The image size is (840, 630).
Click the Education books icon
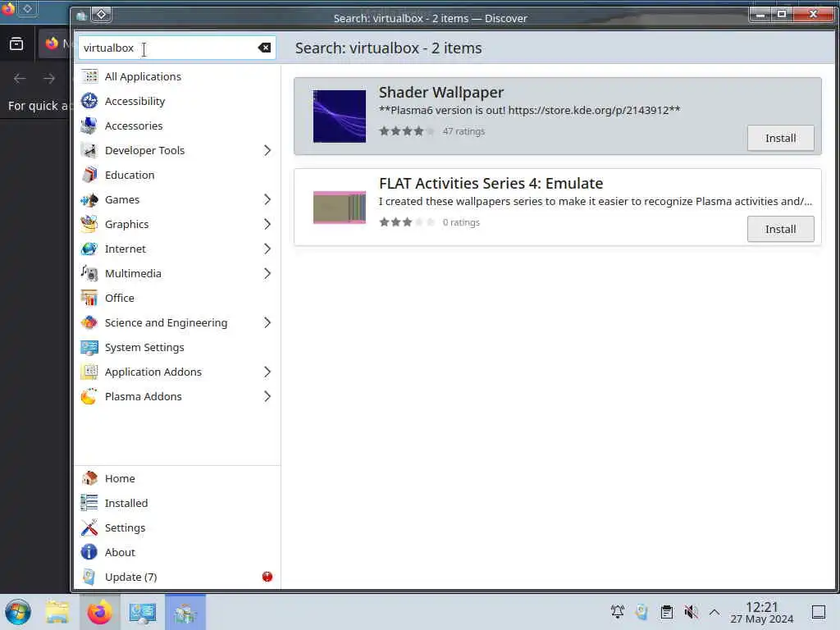pos(89,176)
